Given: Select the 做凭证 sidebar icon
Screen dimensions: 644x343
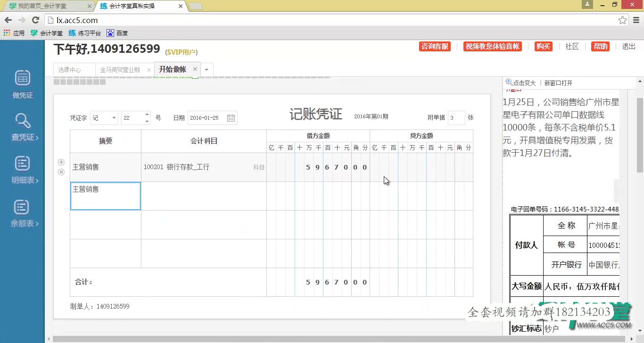Looking at the screenshot, I should [22, 84].
